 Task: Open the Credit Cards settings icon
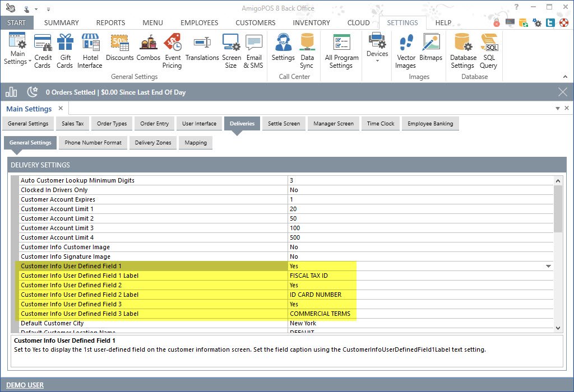[43, 50]
